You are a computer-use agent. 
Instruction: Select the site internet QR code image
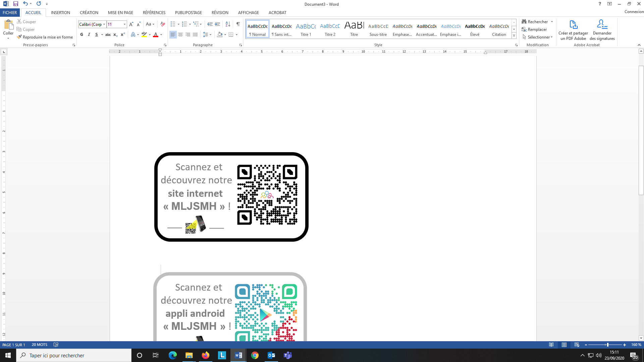(267, 195)
